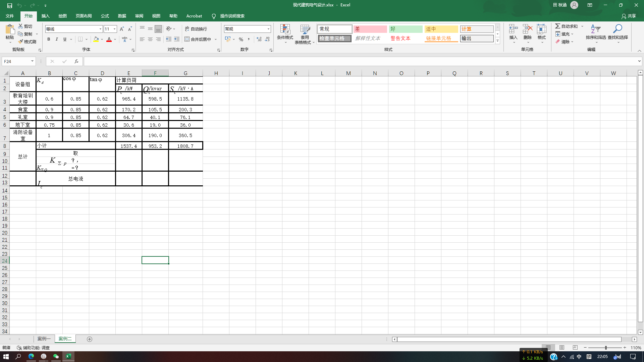Toggle Normal view in status bar

click(x=548, y=348)
